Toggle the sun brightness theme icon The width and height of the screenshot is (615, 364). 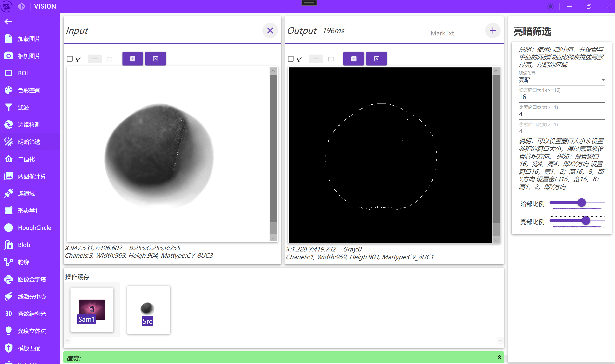pos(551,7)
